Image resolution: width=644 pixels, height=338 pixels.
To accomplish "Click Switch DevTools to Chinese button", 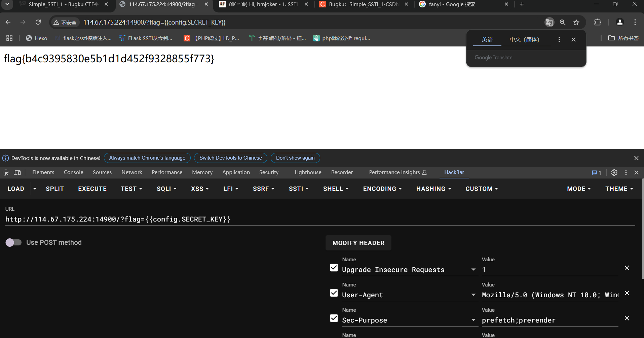I will [230, 158].
